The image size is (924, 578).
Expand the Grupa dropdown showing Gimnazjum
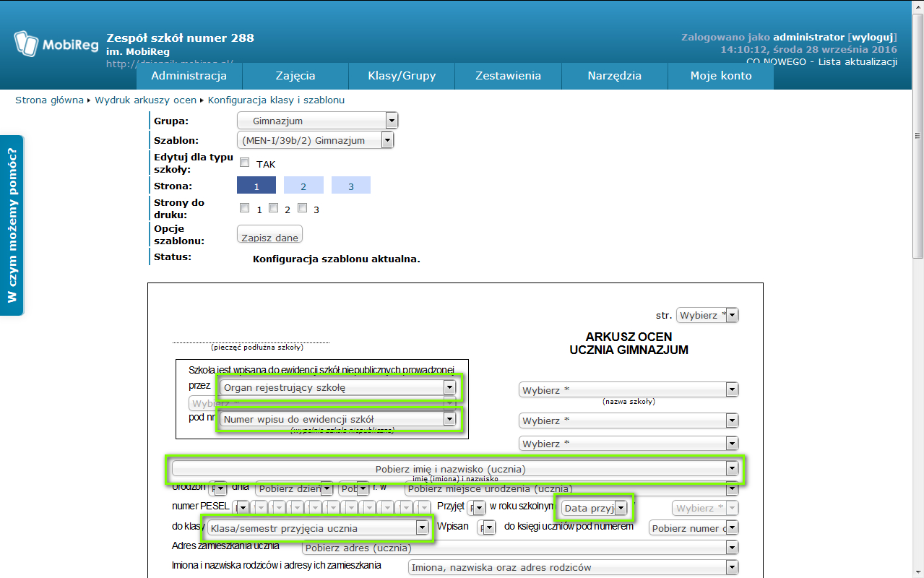coord(318,121)
